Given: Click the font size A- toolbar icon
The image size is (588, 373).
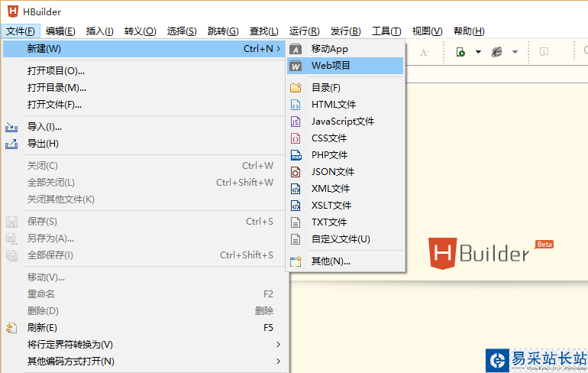Looking at the screenshot, I should [x=424, y=52].
